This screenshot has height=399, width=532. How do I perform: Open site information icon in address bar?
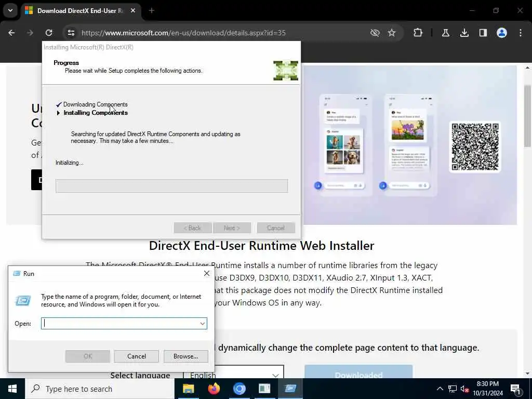pyautogui.click(x=71, y=33)
